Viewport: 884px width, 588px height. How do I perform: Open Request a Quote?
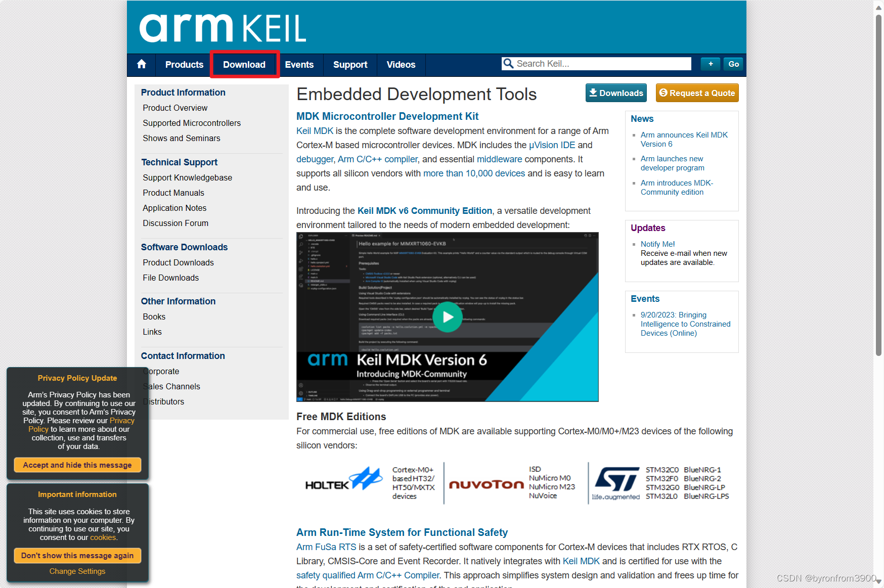[x=697, y=93]
